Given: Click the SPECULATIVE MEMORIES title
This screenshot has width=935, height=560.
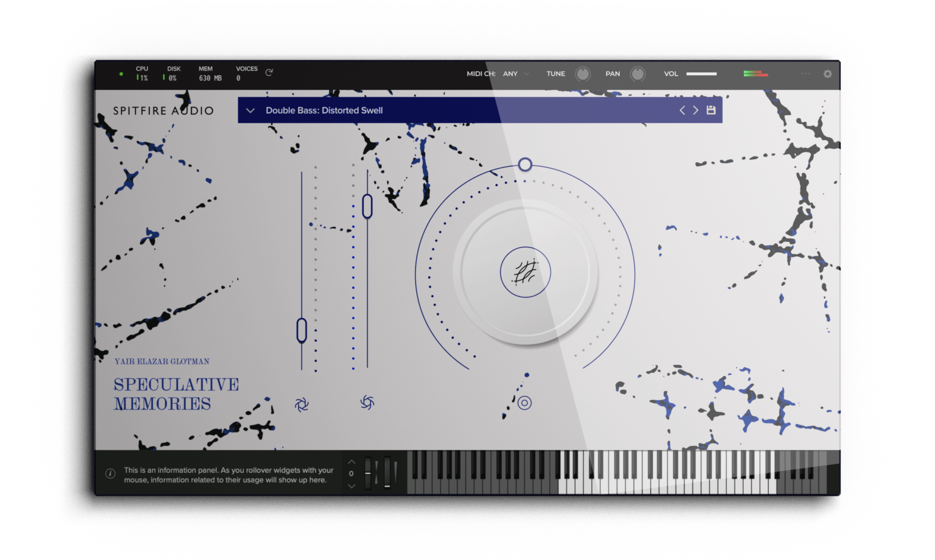Looking at the screenshot, I should (176, 394).
